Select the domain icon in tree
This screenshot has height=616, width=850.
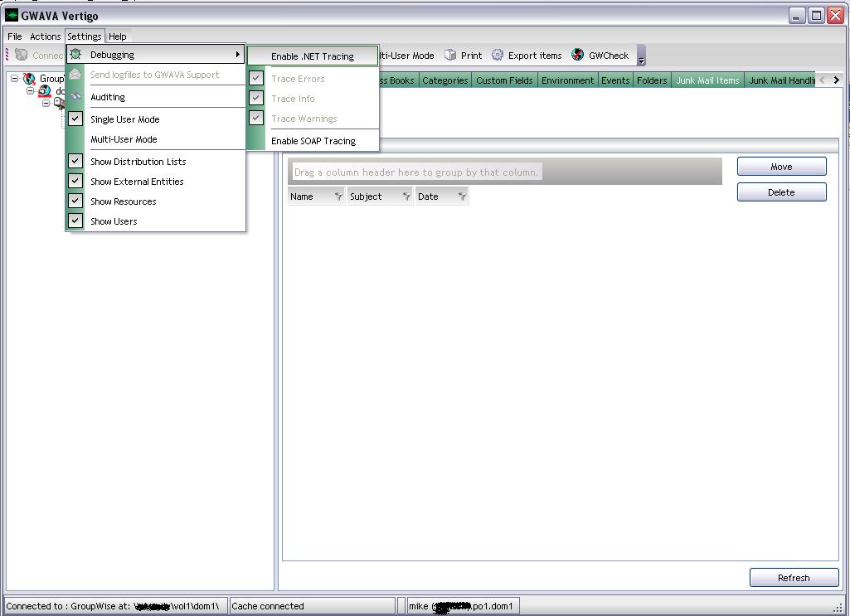click(x=45, y=91)
